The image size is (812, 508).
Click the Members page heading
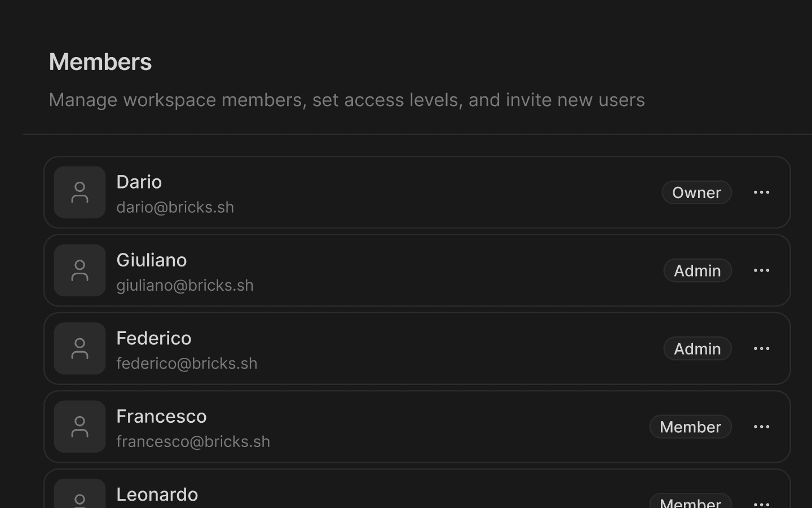[100, 62]
